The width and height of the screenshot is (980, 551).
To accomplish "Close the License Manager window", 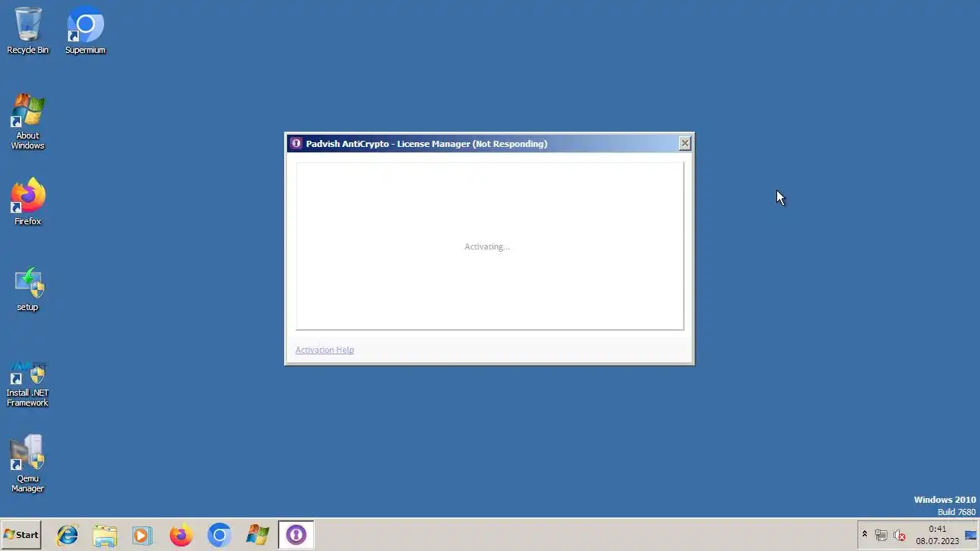I will click(685, 143).
